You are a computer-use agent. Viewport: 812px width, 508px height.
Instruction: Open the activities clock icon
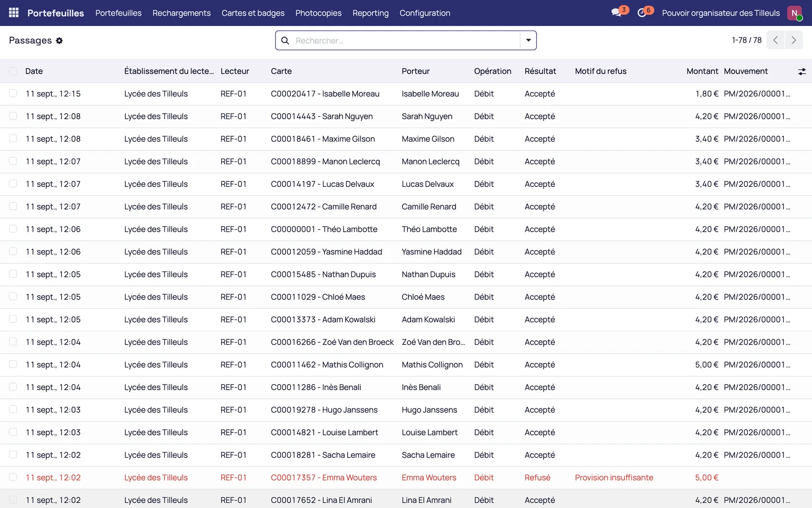[642, 13]
